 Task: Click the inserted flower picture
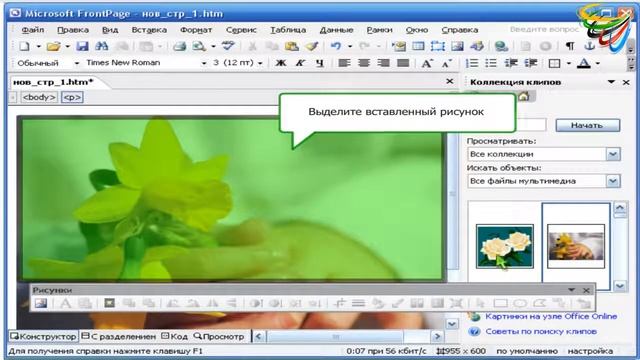point(232,199)
